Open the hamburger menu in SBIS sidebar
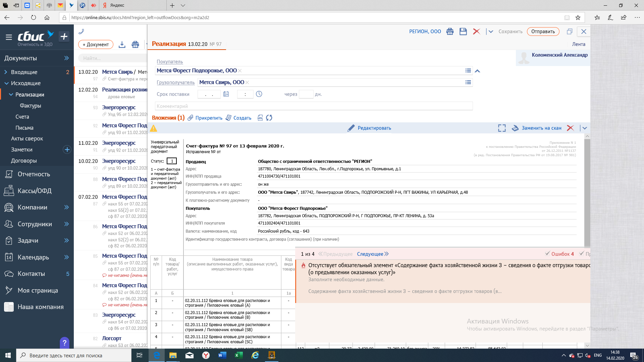Screen dimensions: 644x362 [9, 37]
